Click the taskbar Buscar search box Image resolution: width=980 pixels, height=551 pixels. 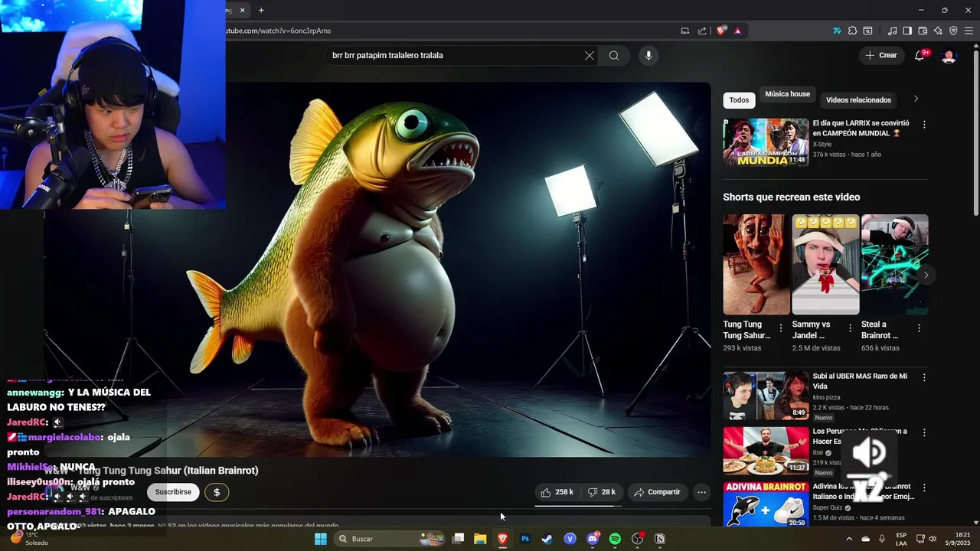pos(390,539)
